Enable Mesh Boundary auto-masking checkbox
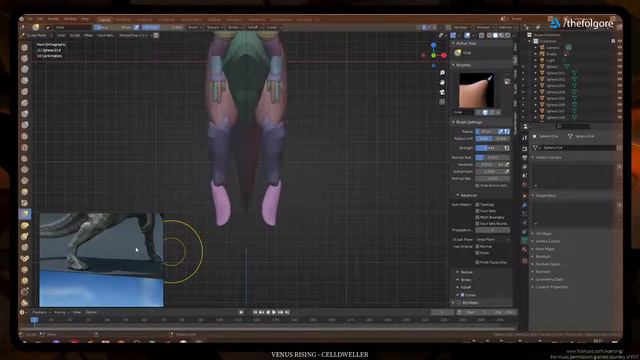The image size is (640, 360). click(x=477, y=218)
